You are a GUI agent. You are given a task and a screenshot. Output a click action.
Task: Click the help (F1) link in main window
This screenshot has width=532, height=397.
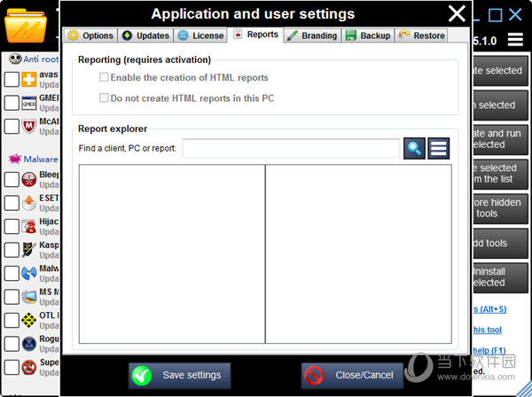pyautogui.click(x=489, y=350)
